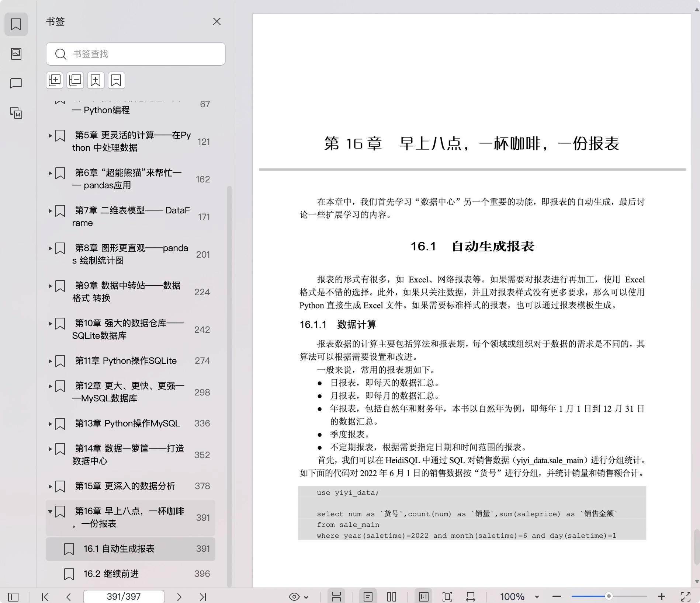Image resolution: width=700 pixels, height=603 pixels.
Task: Open 第8章 图形更直观 bookmark
Action: [130, 254]
